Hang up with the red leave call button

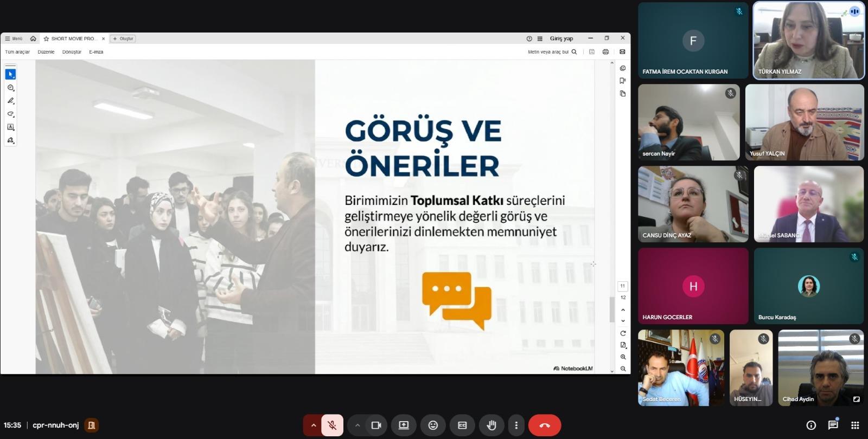point(545,425)
